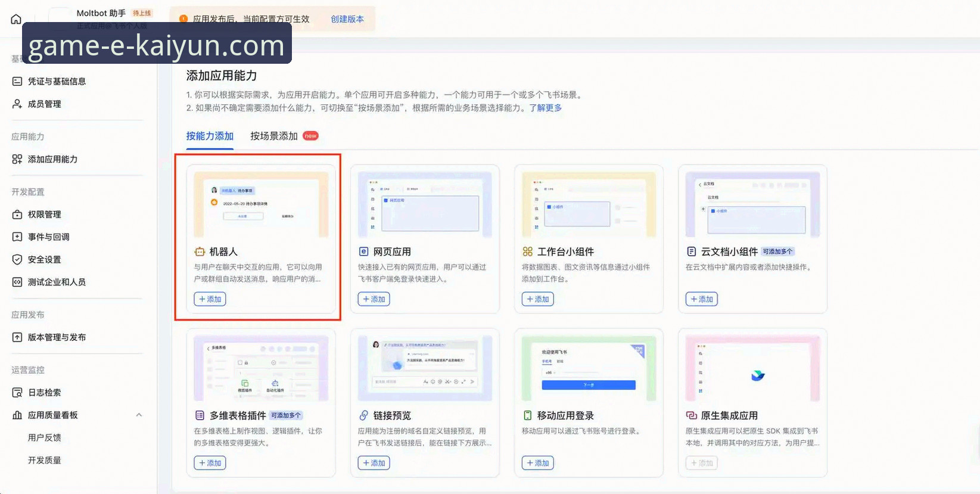
Task: Click the 添加应用能力 page heading
Action: 222,76
